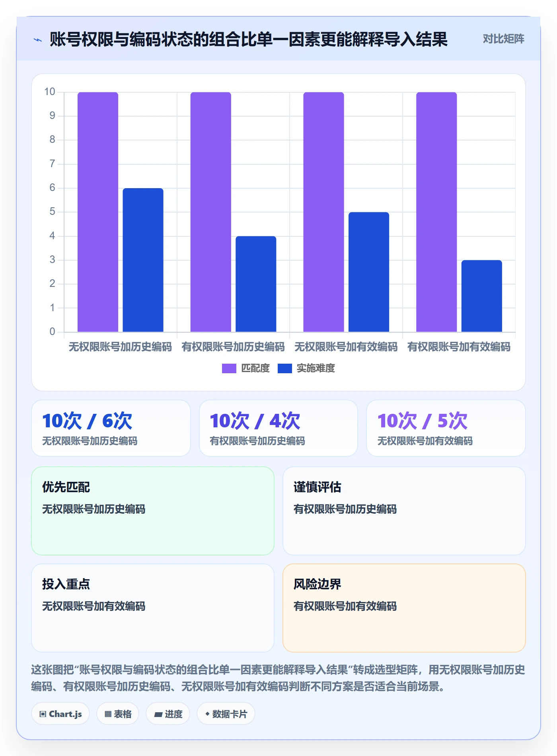Screen dimensions: 557x756
Task: Select the 谨慎评估 matrix card
Action: [404, 511]
